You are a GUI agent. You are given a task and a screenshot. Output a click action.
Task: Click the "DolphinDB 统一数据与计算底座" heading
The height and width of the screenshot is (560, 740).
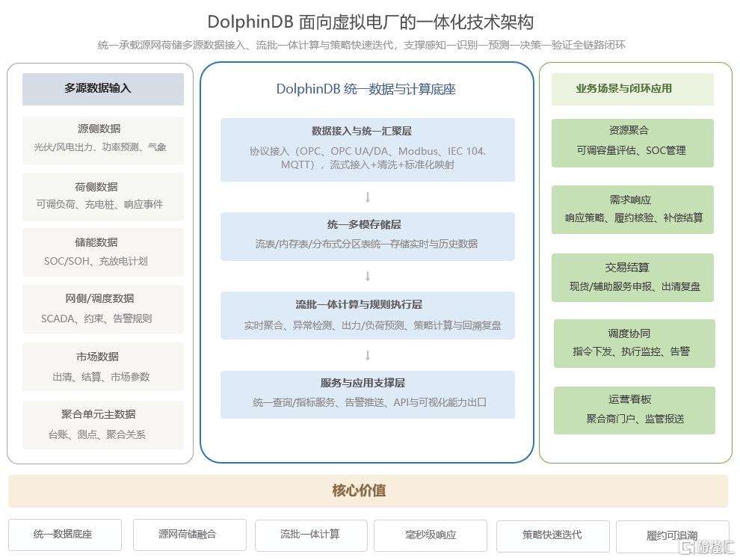coord(366,89)
